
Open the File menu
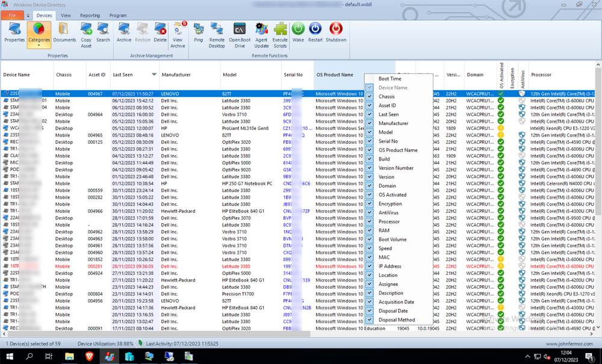tap(12, 16)
